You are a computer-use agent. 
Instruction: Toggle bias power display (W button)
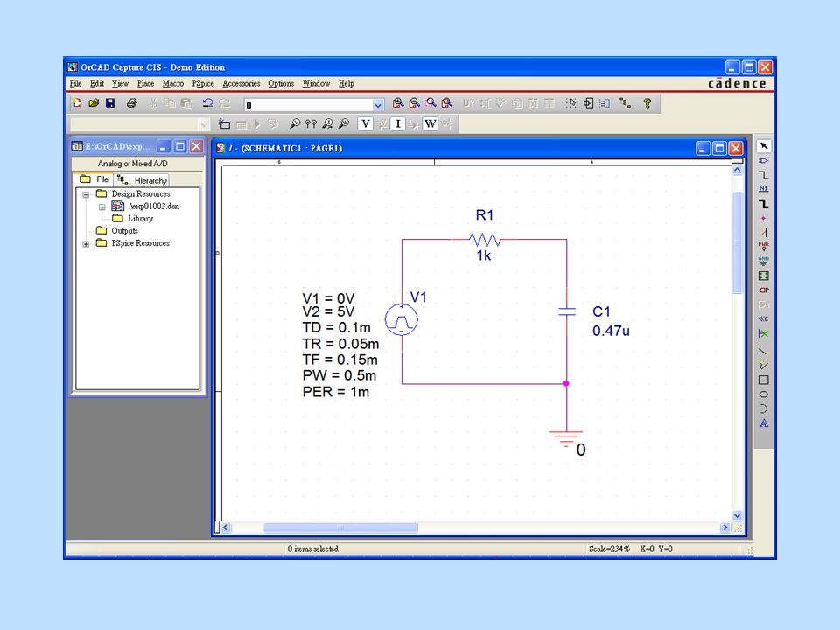(x=430, y=124)
